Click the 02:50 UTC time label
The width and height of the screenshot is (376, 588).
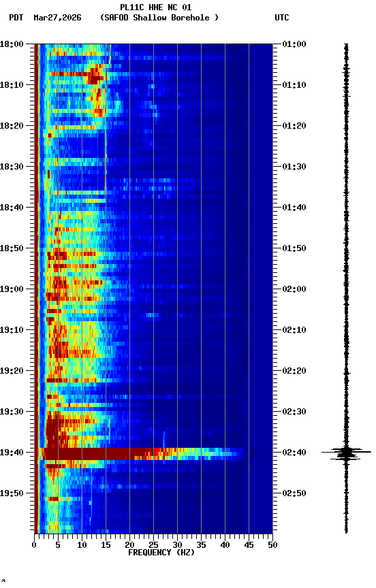(294, 494)
